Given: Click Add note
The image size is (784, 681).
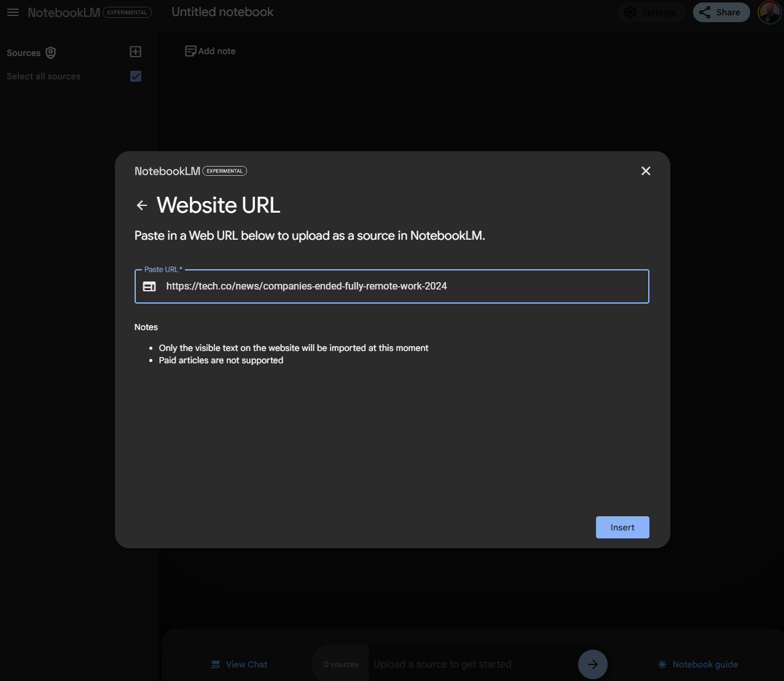Looking at the screenshot, I should point(210,51).
